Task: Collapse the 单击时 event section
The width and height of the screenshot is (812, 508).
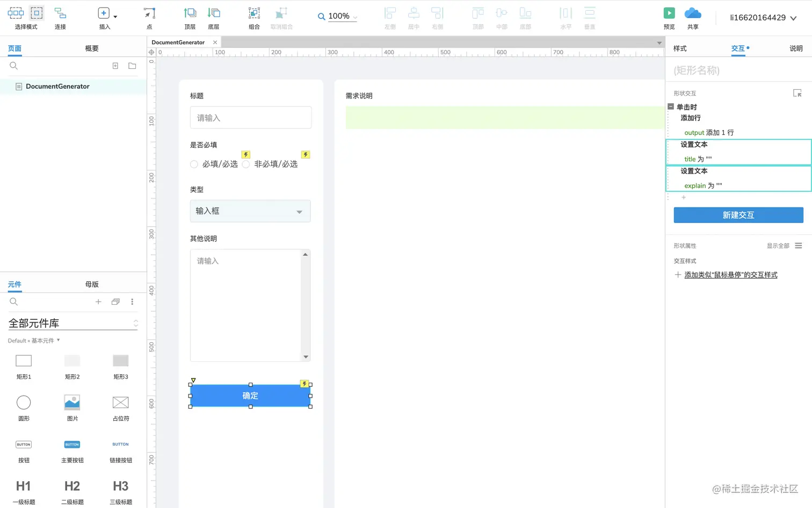Action: [x=671, y=106]
